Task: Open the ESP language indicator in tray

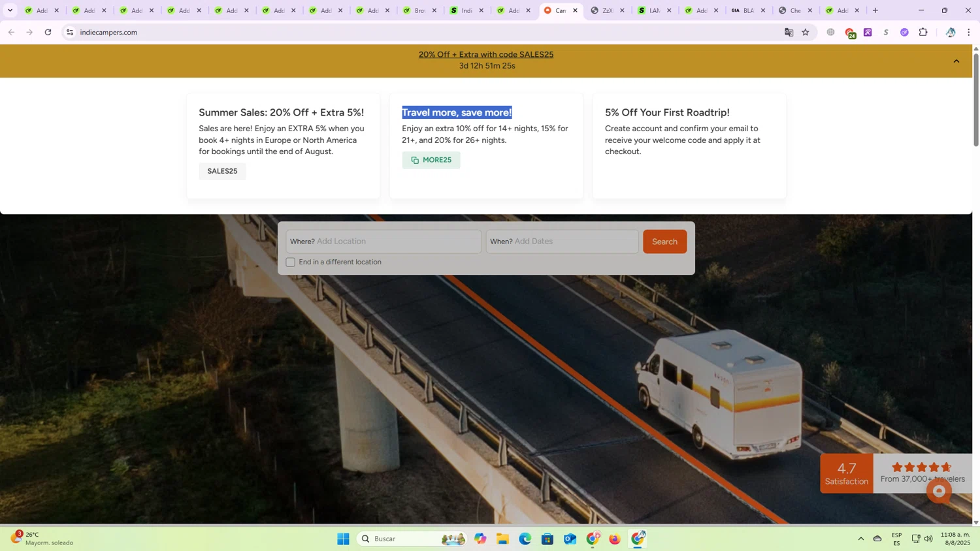Action: pos(896,539)
